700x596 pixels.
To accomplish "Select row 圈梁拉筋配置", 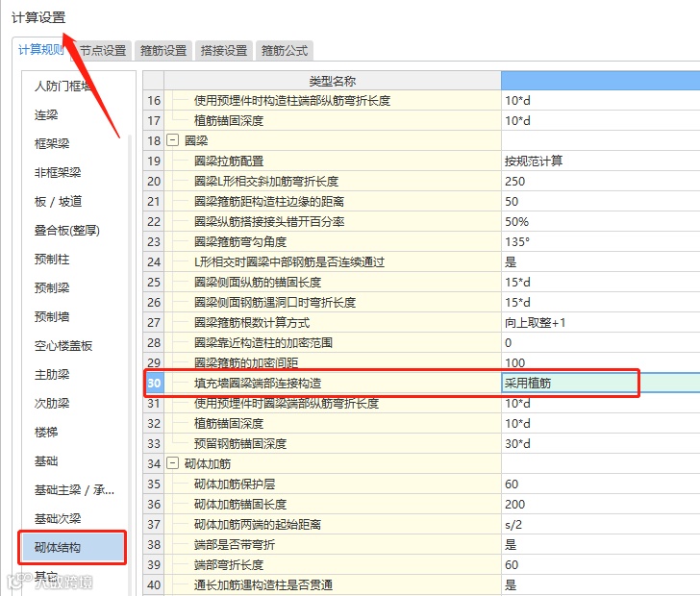I will click(x=333, y=161).
